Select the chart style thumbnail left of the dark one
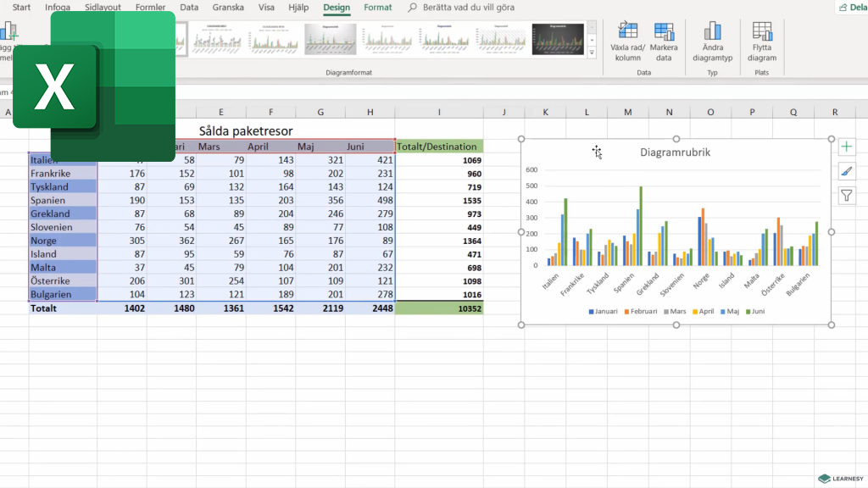868x488 pixels. coord(501,39)
